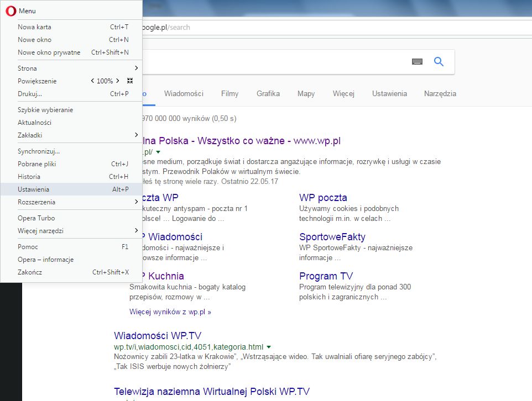Open Pomoc menu entry
Image resolution: width=532 pixels, height=401 pixels.
(71, 247)
